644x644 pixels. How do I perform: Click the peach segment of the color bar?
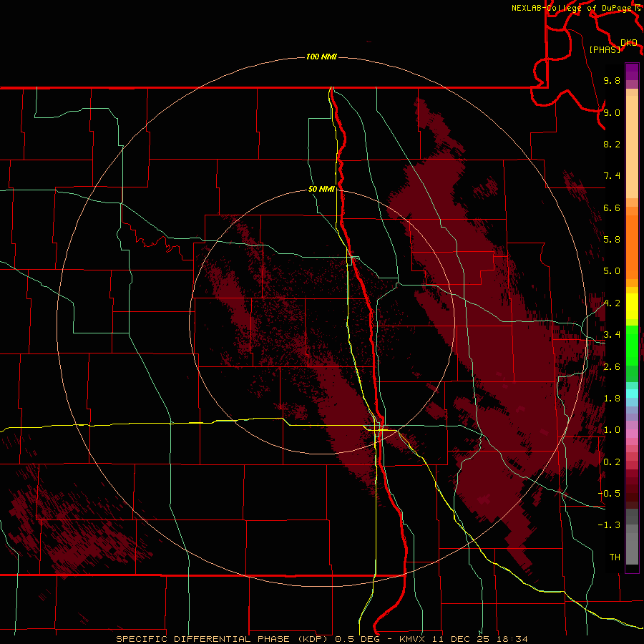[x=632, y=147]
